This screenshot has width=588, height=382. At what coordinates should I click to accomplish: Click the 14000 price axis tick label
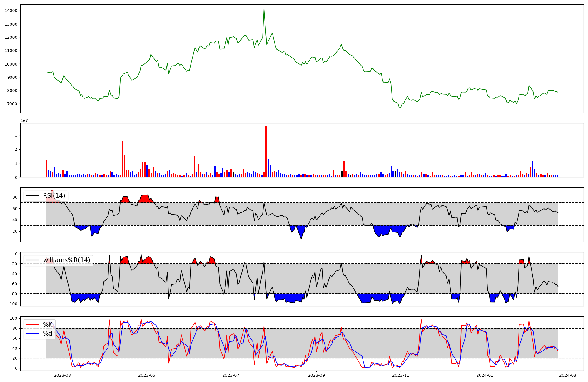pyautogui.click(x=11, y=11)
